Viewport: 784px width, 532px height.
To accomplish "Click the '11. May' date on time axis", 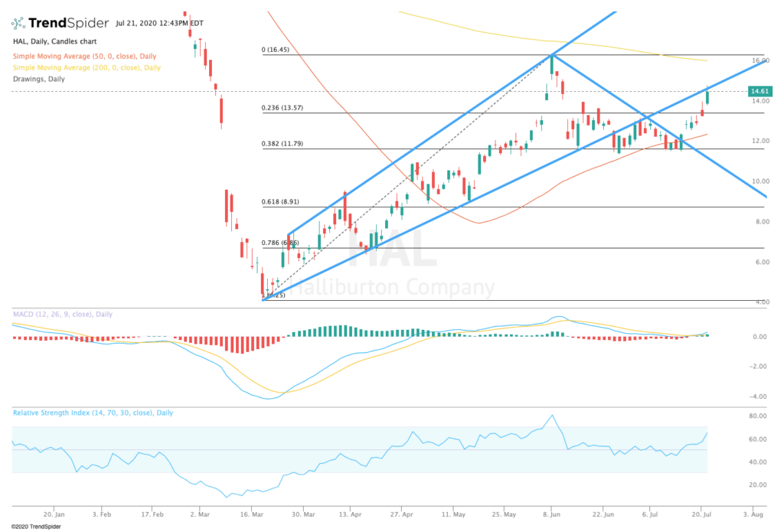I will (x=453, y=514).
